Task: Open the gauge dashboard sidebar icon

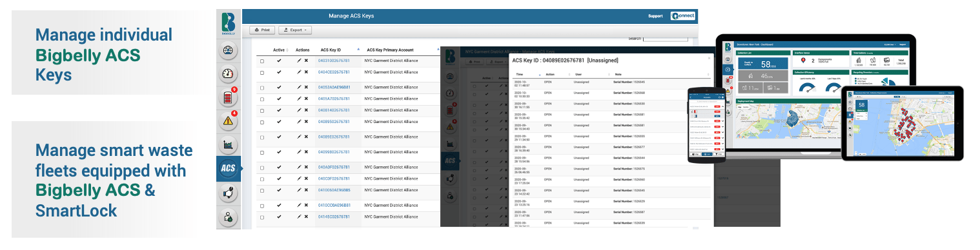Action: [x=229, y=73]
